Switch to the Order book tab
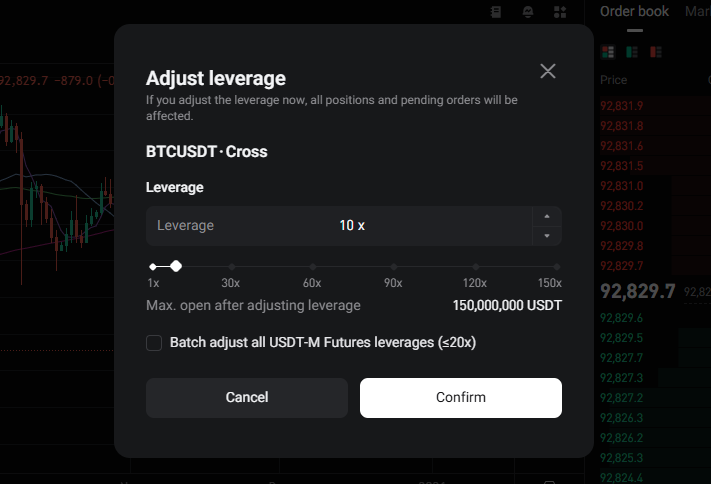711x484 pixels. point(634,11)
